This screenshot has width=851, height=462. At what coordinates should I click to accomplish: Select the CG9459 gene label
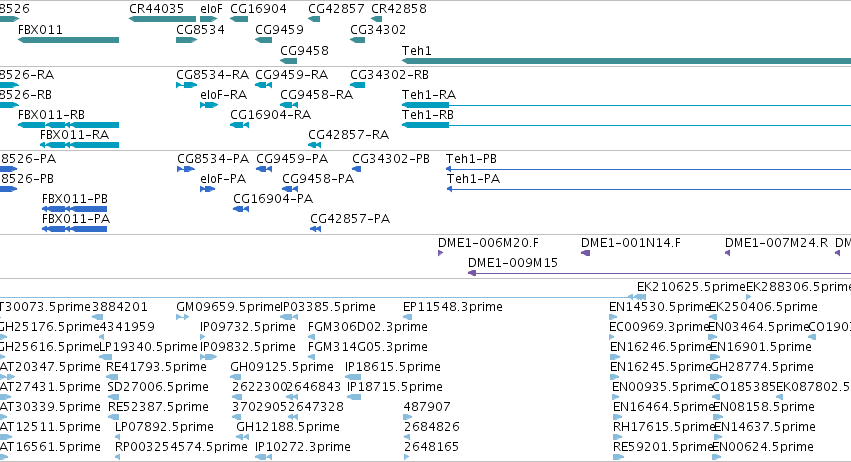pyautogui.click(x=280, y=30)
